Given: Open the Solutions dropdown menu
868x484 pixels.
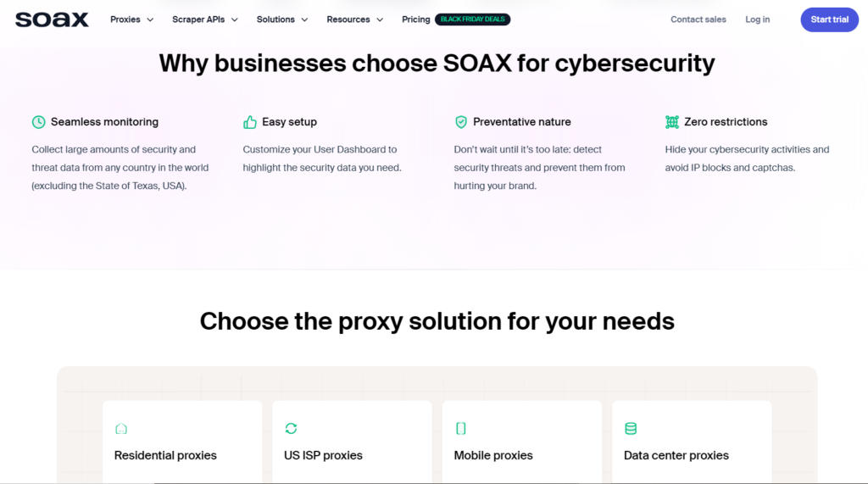Looking at the screenshot, I should (281, 19).
